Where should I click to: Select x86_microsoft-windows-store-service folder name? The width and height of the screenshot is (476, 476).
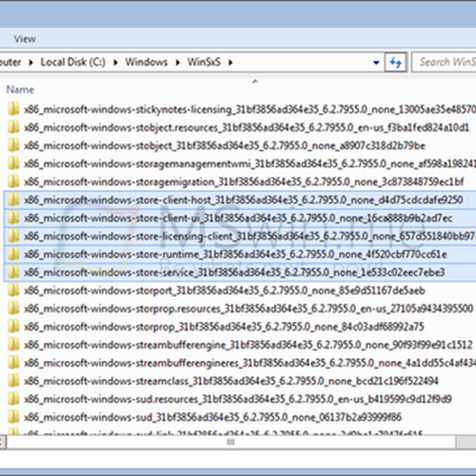[234, 273]
